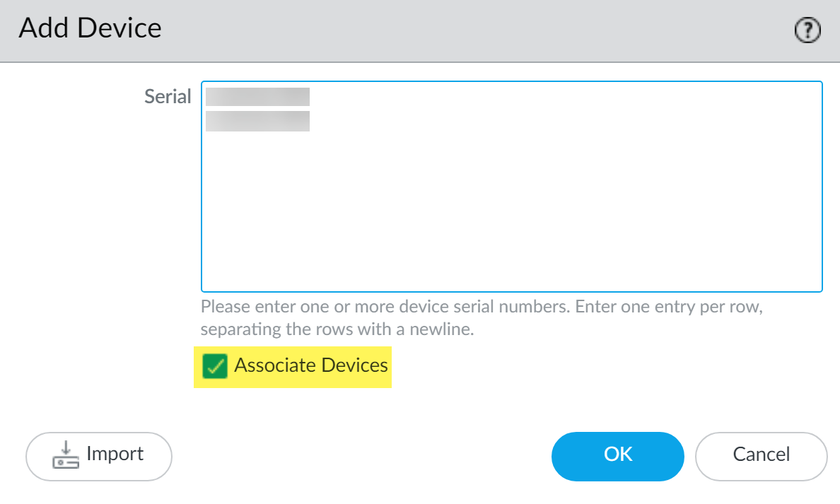
Task: Uncheck the Associate Devices checkbox
Action: click(214, 367)
